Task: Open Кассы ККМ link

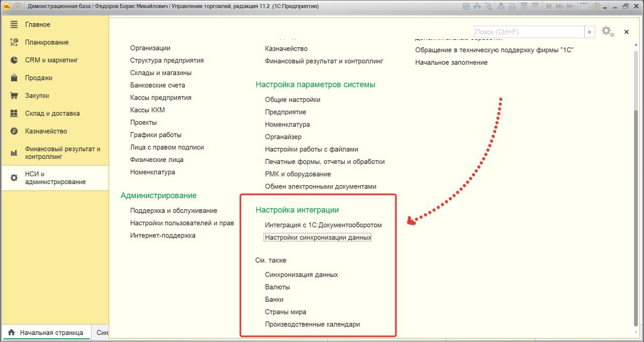Action: (147, 110)
